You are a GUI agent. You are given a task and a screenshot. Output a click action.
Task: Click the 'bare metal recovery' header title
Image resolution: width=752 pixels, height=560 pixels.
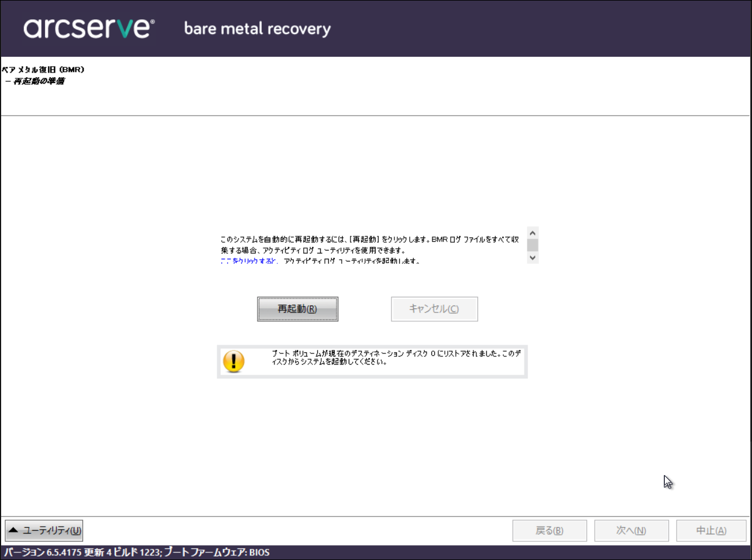click(257, 29)
